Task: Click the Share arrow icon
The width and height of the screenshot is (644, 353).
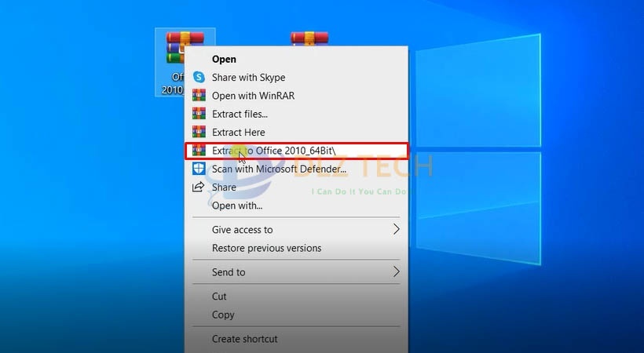Action: 199,187
